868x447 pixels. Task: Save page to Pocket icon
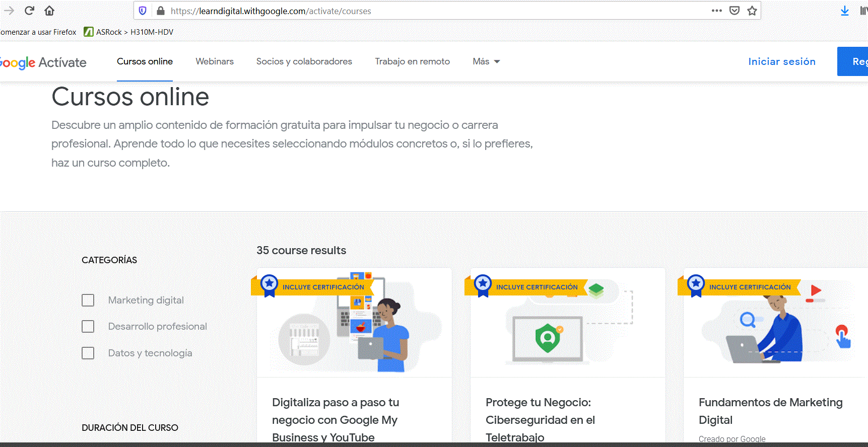[735, 11]
